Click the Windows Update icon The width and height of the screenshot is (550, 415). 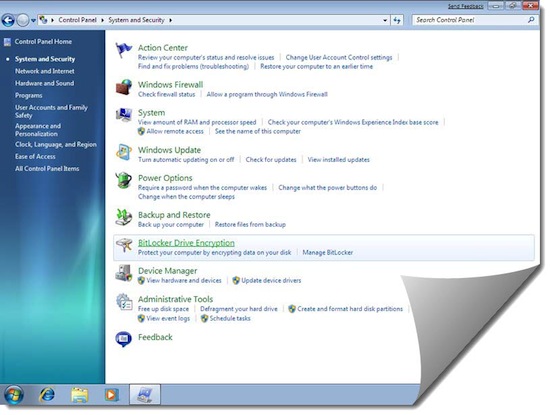click(x=123, y=152)
